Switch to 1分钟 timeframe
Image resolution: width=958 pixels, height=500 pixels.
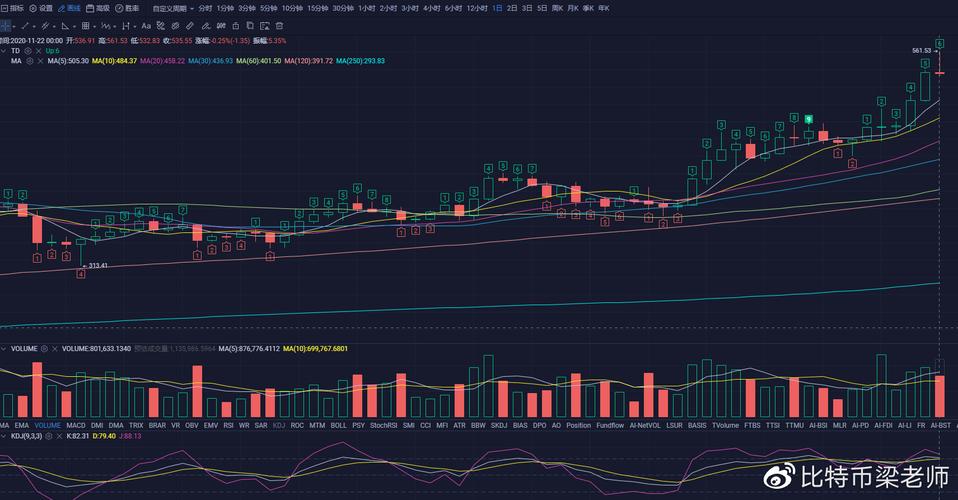point(225,9)
